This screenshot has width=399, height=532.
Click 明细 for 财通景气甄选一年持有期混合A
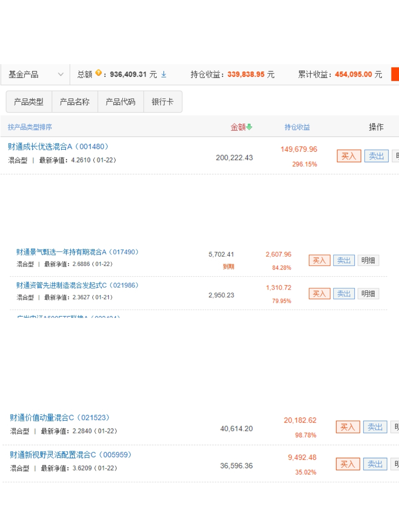coord(368,260)
